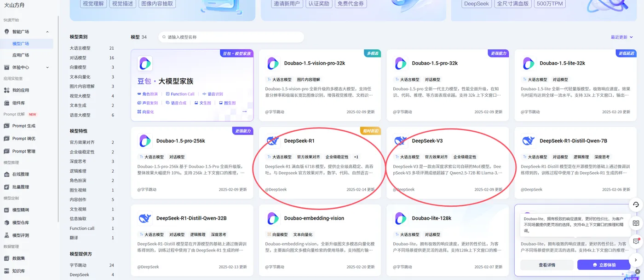This screenshot has height=280, width=644.
Task: Click the arrow on 豆包大模型家族 card
Action: pos(244,111)
